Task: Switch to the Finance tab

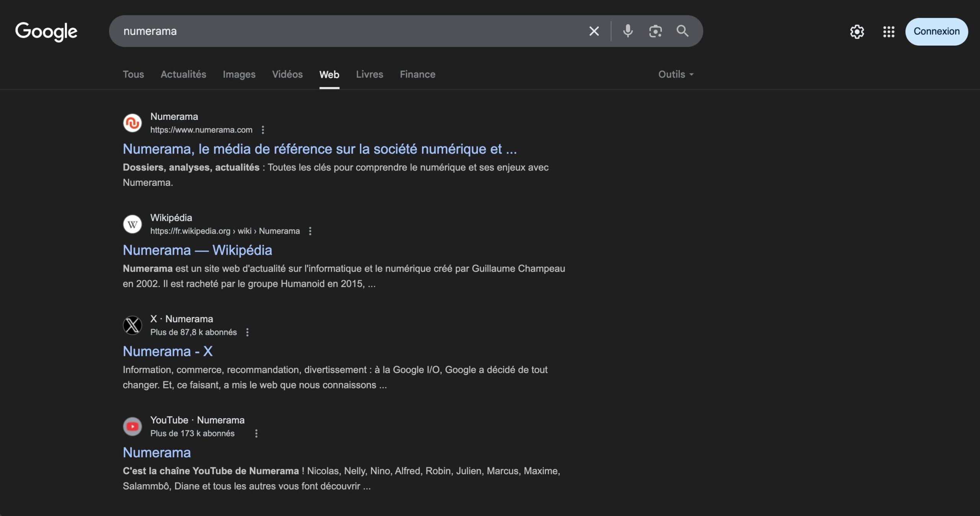Action: (x=417, y=74)
